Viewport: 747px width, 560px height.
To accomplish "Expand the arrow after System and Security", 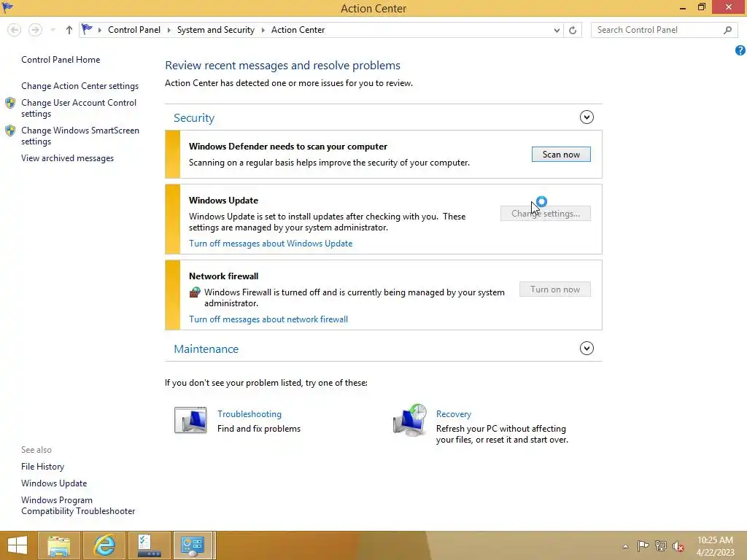I will coord(263,30).
